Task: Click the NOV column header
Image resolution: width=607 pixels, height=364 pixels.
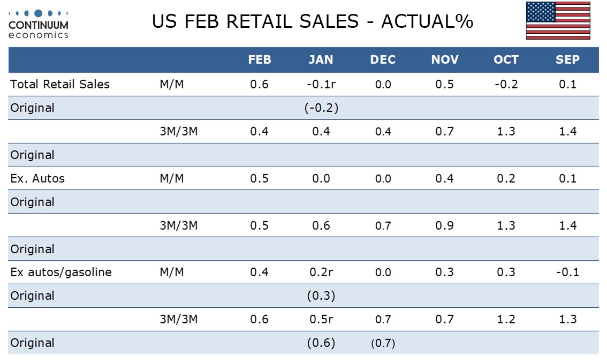Action: tap(445, 60)
